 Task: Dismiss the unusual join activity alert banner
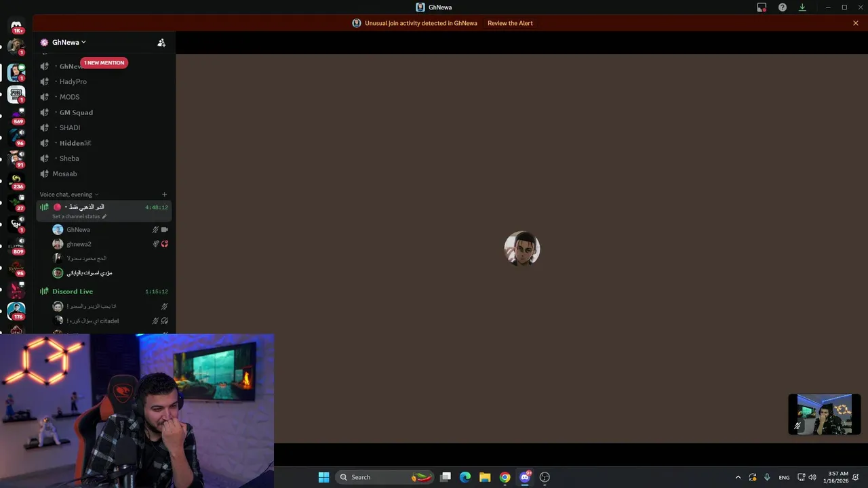click(x=856, y=23)
